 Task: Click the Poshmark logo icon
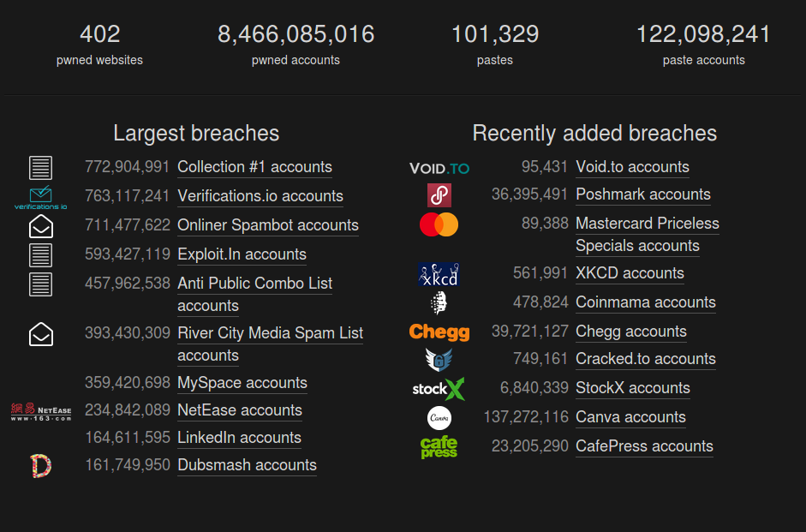click(439, 195)
